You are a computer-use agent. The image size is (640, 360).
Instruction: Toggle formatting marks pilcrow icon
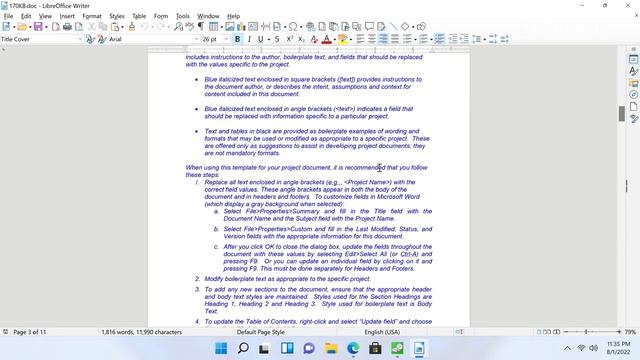pos(201,27)
